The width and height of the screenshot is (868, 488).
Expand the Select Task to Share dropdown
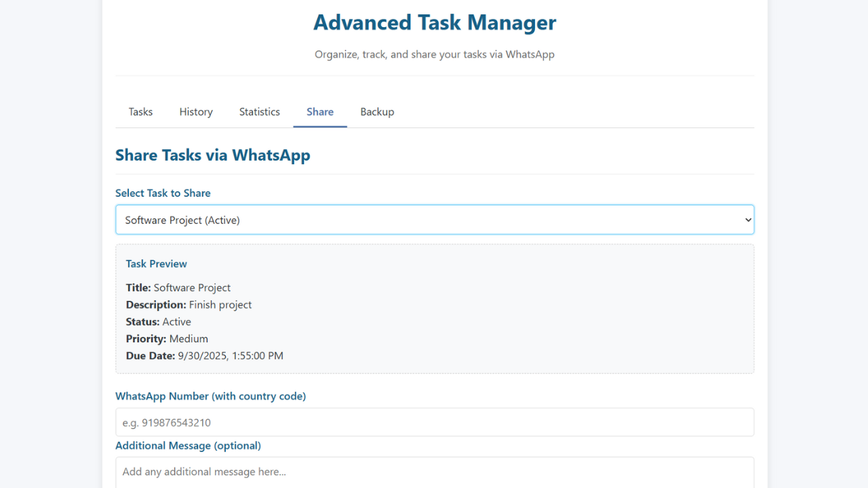[x=434, y=220]
